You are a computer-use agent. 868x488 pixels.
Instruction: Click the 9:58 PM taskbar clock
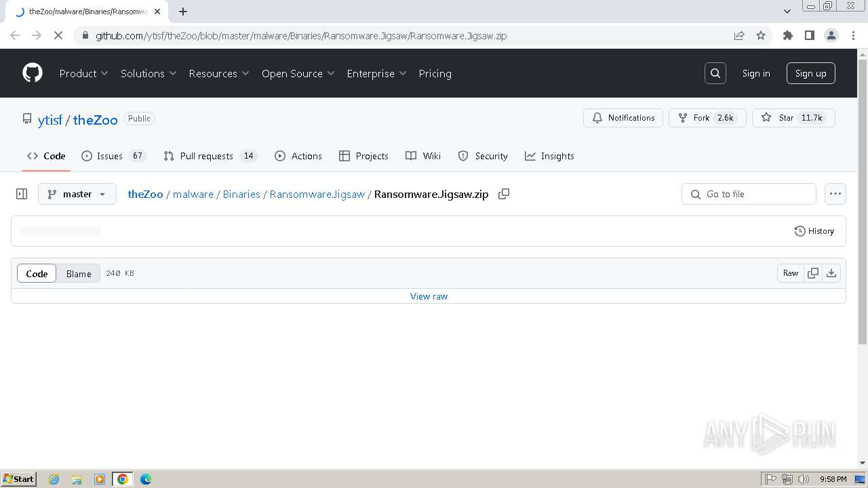pyautogui.click(x=833, y=479)
